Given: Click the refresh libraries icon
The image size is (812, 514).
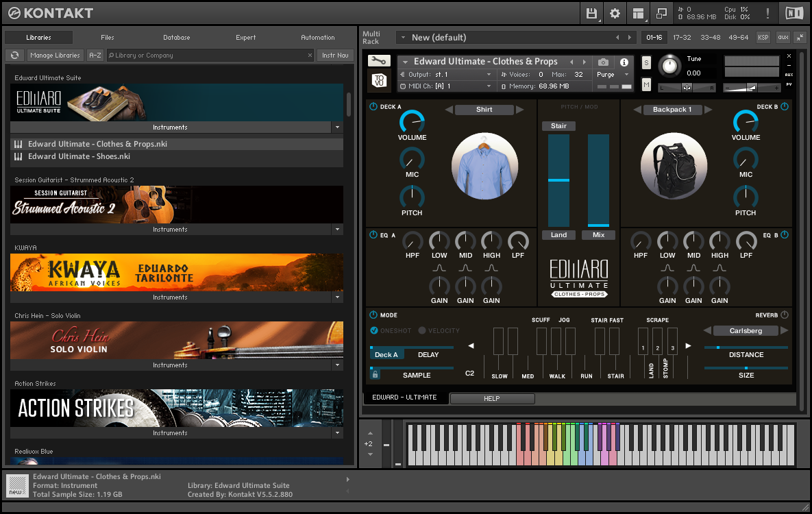Looking at the screenshot, I should click(x=14, y=55).
